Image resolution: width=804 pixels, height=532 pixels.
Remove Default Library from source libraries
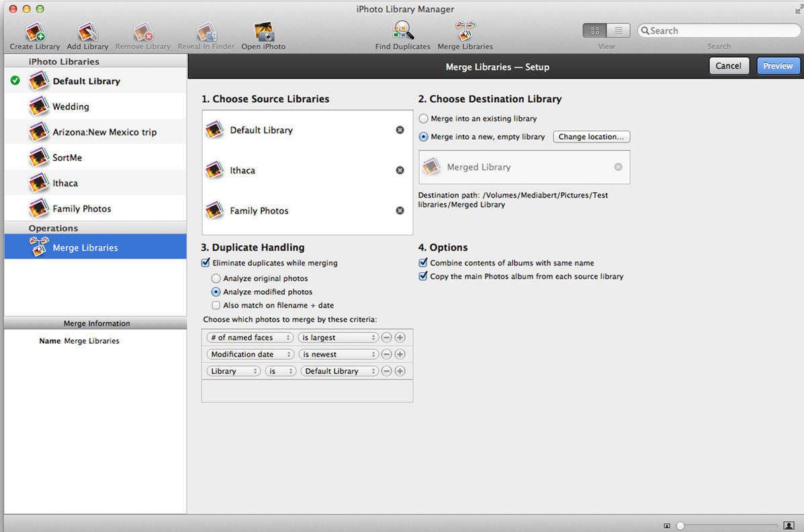(400, 130)
